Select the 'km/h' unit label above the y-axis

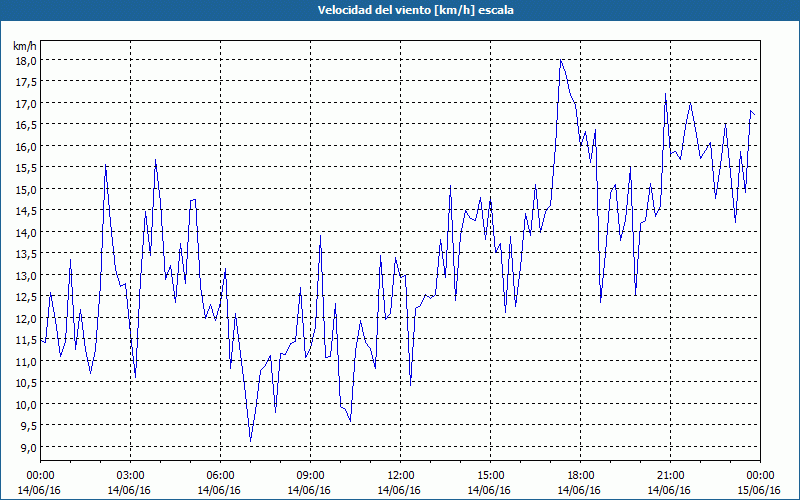(x=25, y=46)
